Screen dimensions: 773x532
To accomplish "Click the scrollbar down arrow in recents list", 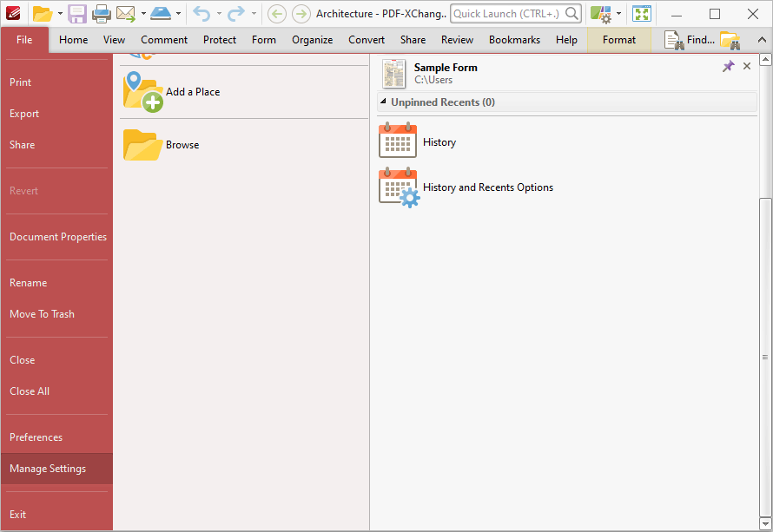I will (765, 523).
